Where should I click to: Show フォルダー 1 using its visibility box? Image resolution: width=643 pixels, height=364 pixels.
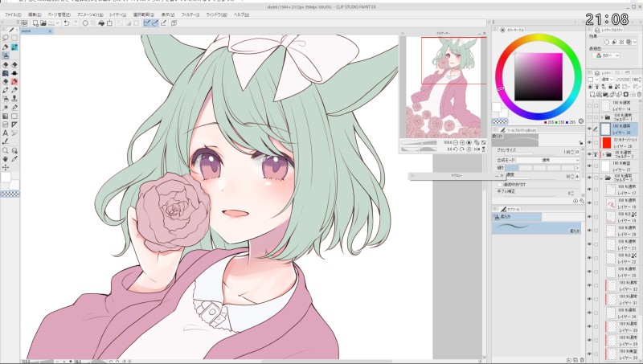click(590, 117)
